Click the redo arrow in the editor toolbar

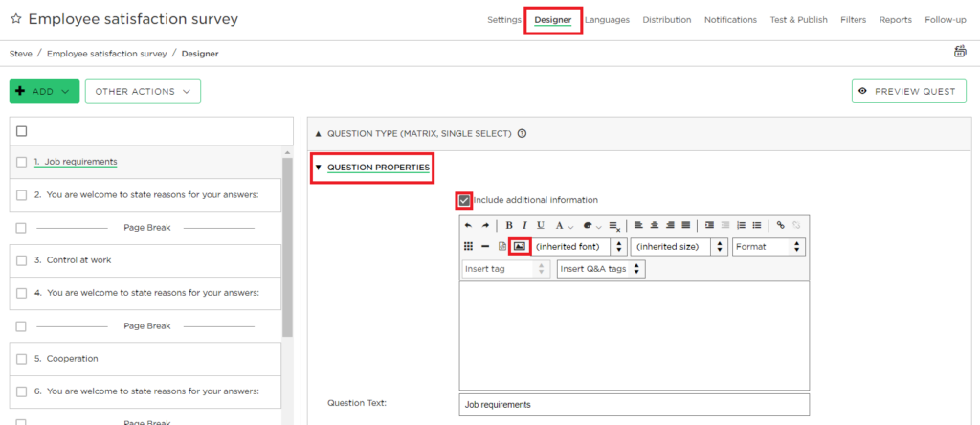pyautogui.click(x=484, y=225)
